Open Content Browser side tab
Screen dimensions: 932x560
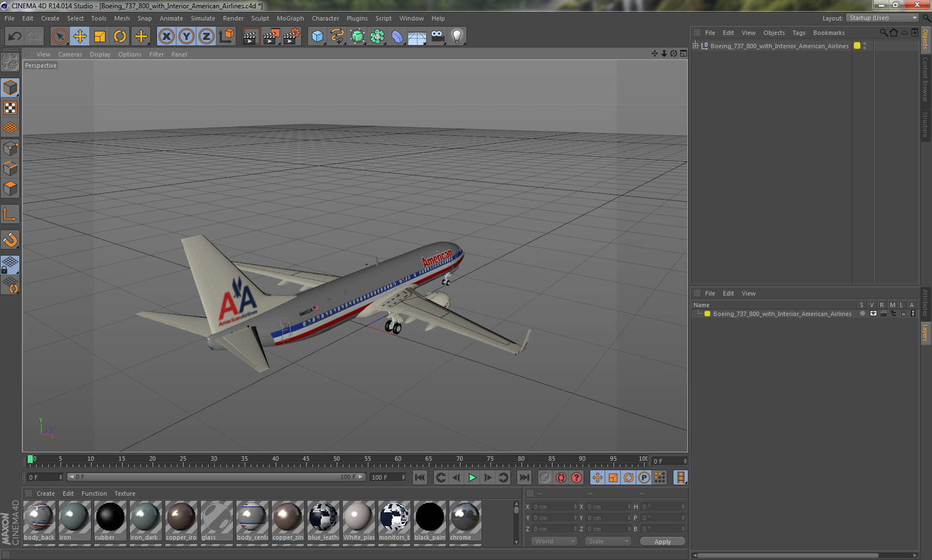pos(925,79)
